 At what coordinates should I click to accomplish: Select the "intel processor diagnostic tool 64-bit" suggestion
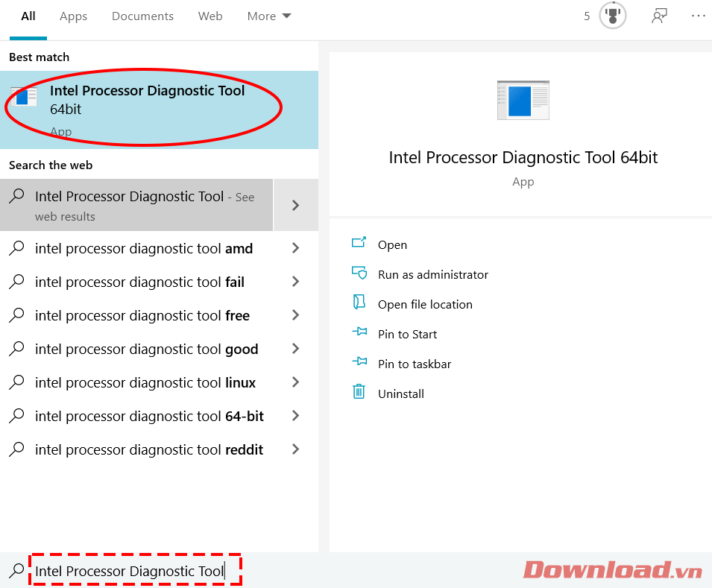[x=149, y=416]
